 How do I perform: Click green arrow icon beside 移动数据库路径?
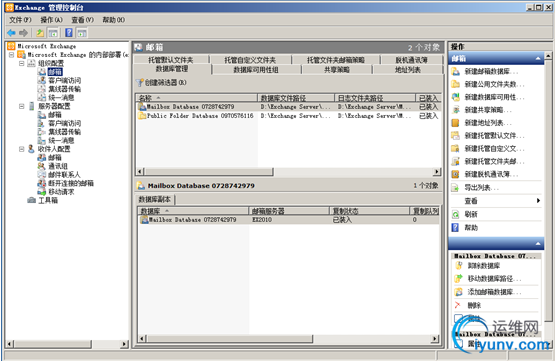459,279
